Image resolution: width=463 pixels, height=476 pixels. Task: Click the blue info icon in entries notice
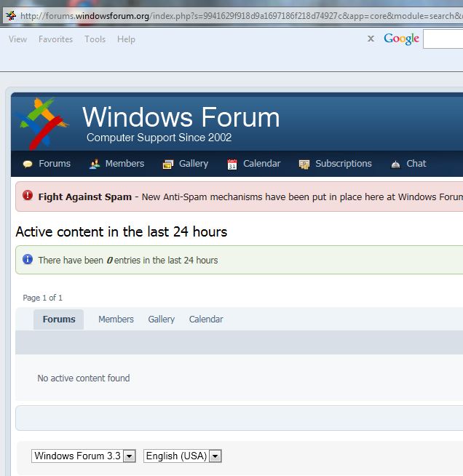click(28, 259)
